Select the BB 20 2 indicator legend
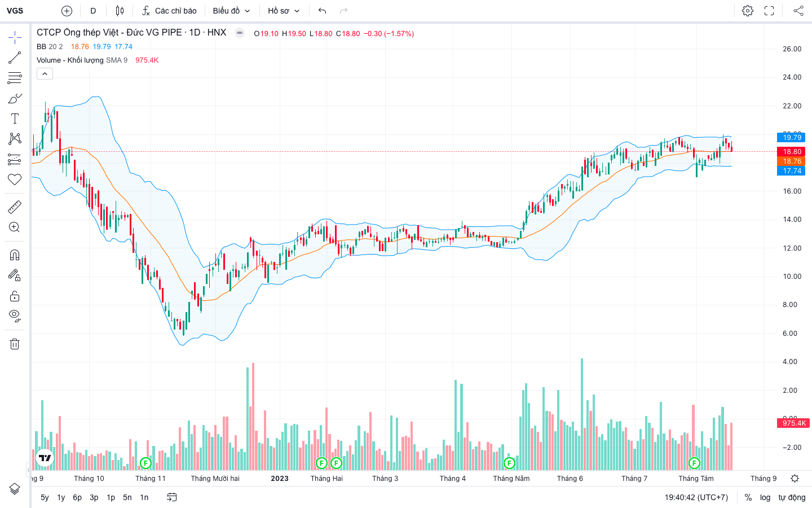Image resolution: width=812 pixels, height=508 pixels. click(x=50, y=47)
